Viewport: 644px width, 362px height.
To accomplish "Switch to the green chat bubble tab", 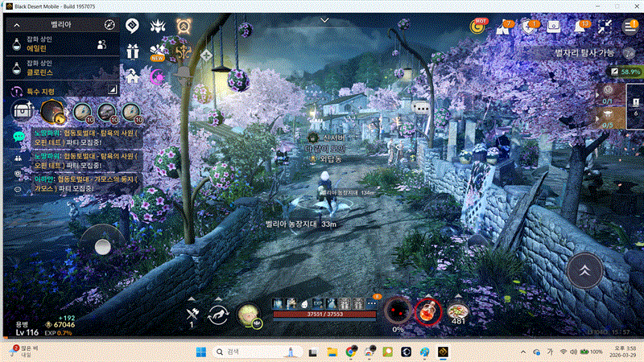I will click(19, 137).
